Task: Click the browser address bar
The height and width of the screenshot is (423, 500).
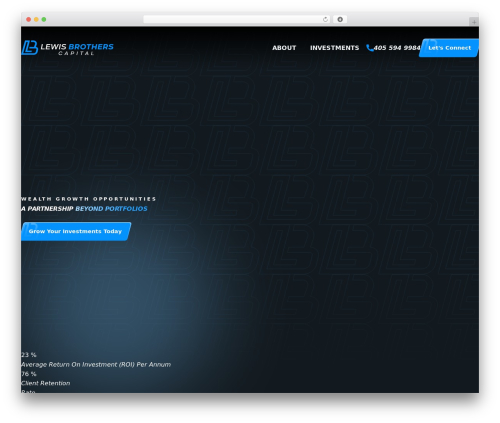Action: point(236,19)
